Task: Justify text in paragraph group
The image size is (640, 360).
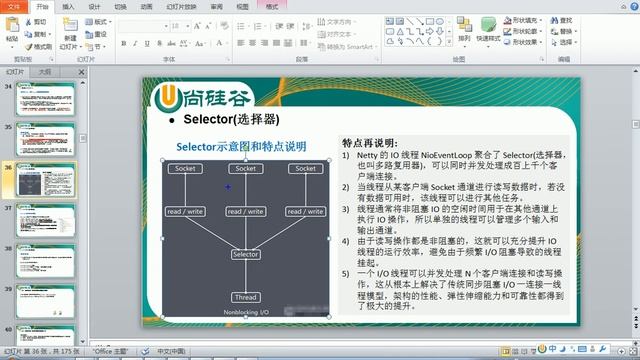Action: pos(276,43)
